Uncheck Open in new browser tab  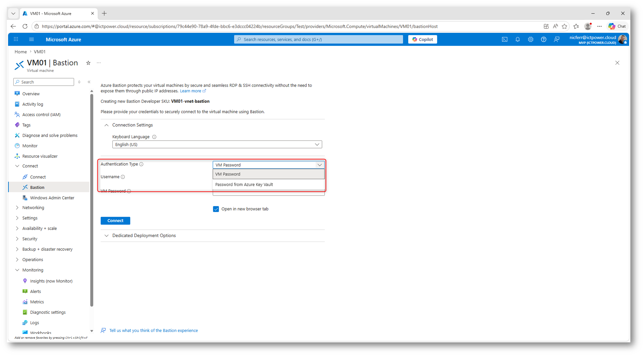click(216, 209)
